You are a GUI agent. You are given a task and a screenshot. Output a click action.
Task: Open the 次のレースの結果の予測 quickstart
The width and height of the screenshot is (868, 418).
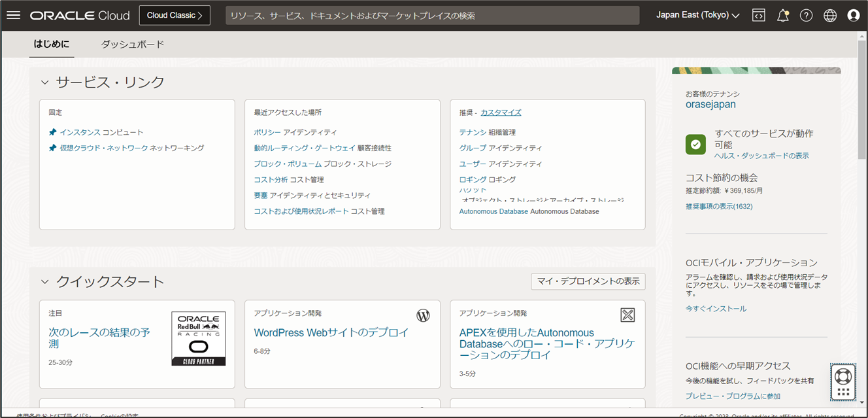point(99,338)
